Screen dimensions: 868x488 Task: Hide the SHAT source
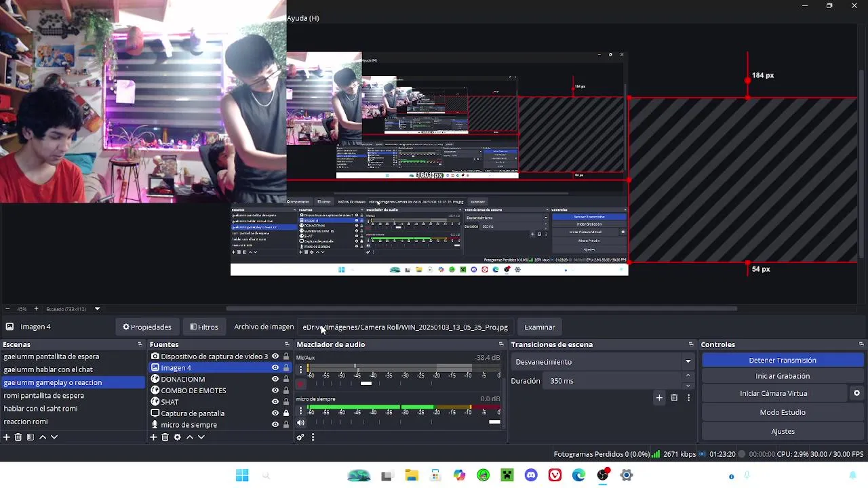[275, 402]
